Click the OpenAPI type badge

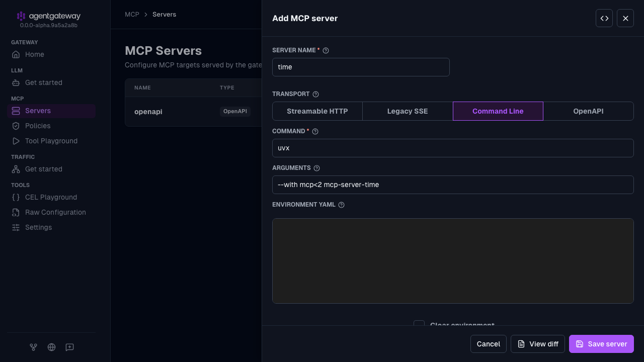coord(235,111)
